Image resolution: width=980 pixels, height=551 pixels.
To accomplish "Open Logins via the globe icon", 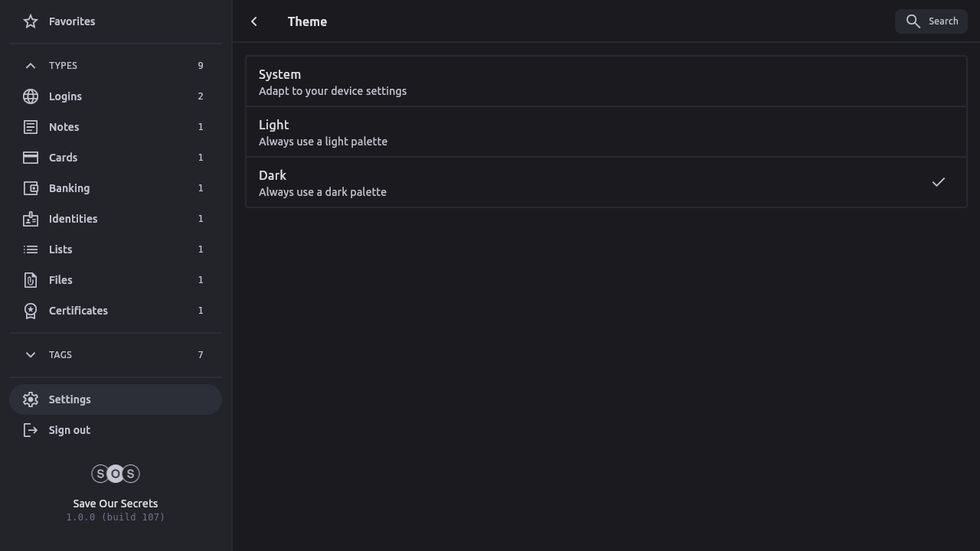I will 31,96.
